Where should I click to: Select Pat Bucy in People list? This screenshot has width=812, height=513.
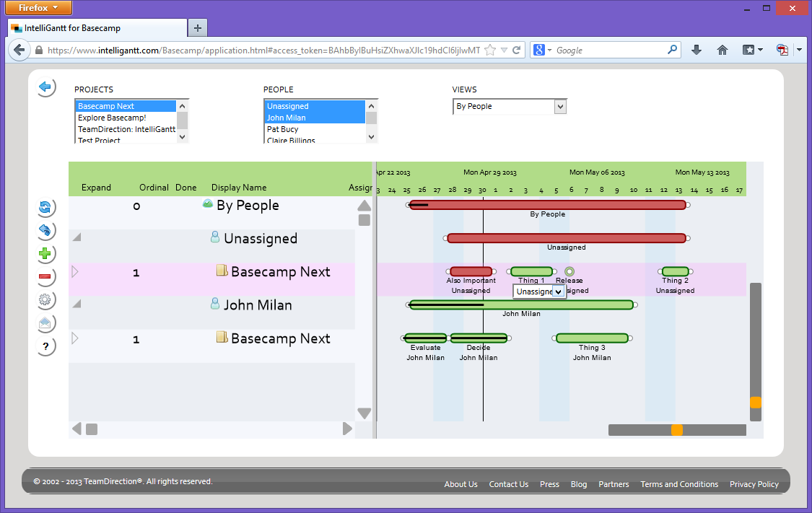315,129
